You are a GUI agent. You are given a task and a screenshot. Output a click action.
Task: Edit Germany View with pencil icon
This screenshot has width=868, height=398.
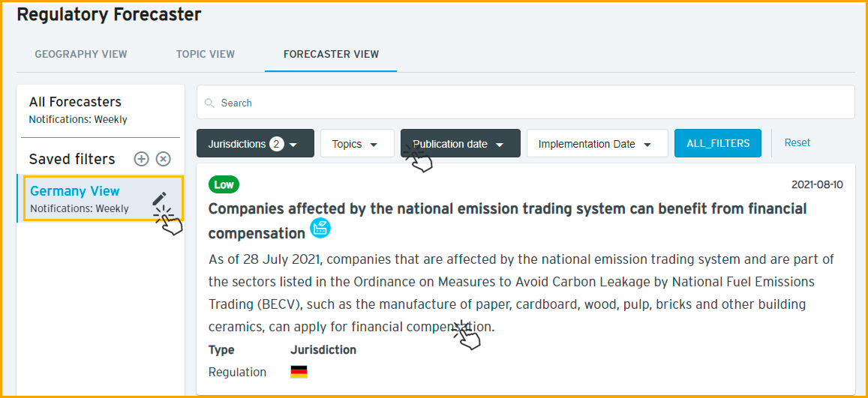(x=160, y=199)
